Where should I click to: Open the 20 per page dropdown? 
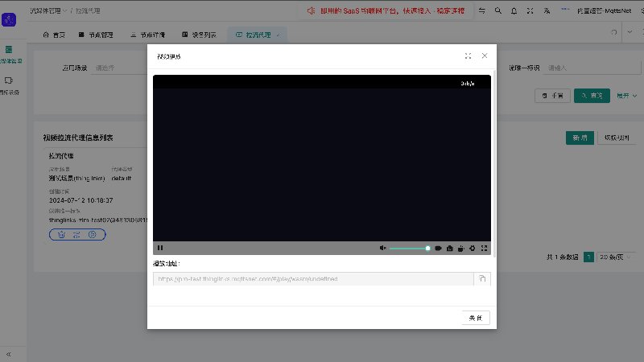614,257
